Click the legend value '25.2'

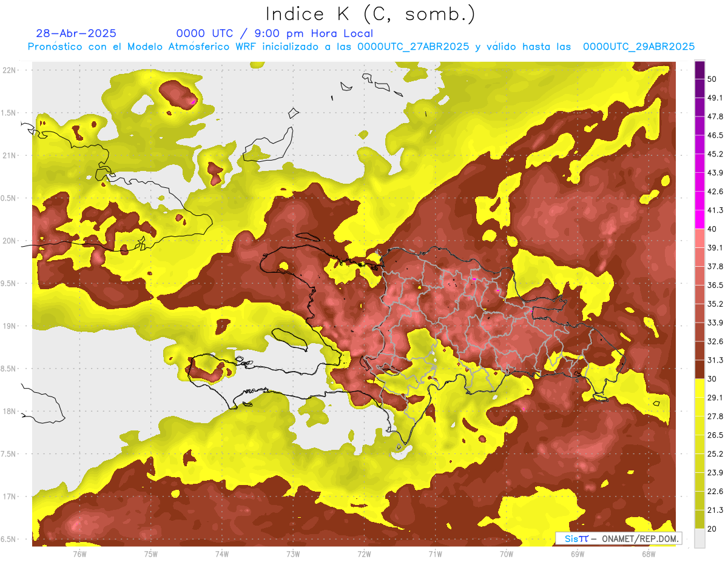[x=715, y=454]
